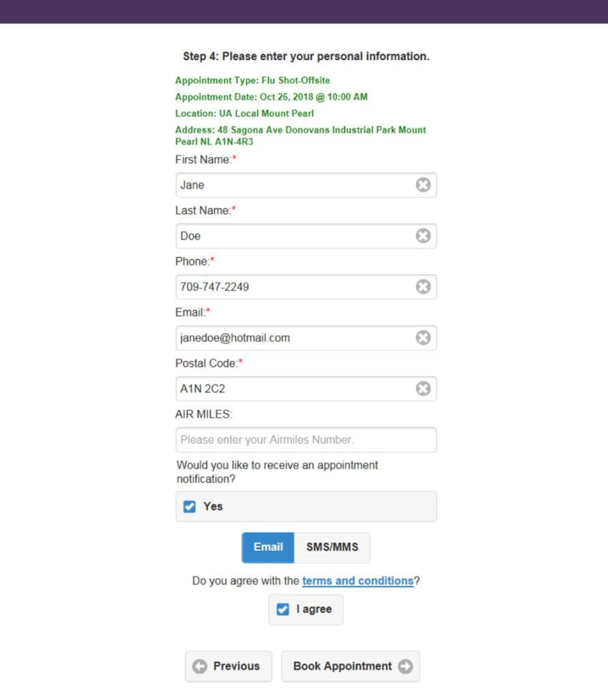
Task: Uncheck the I agree checkbox
Action: pos(282,609)
